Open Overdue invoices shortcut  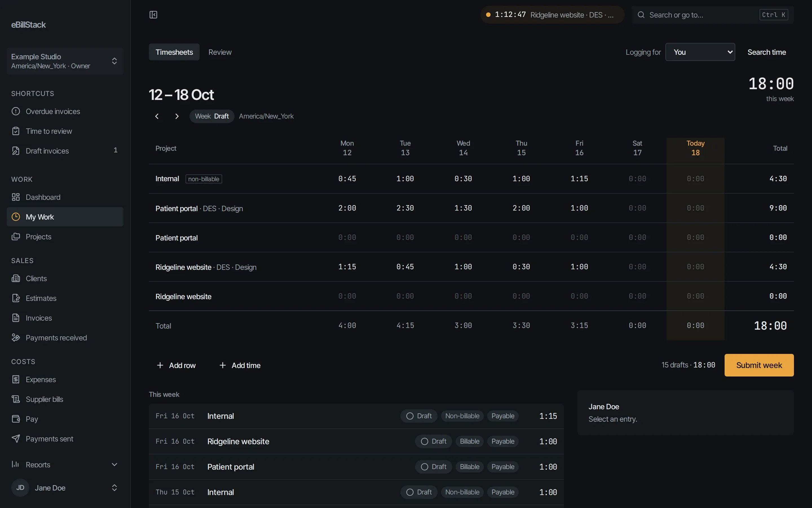[x=65, y=111]
